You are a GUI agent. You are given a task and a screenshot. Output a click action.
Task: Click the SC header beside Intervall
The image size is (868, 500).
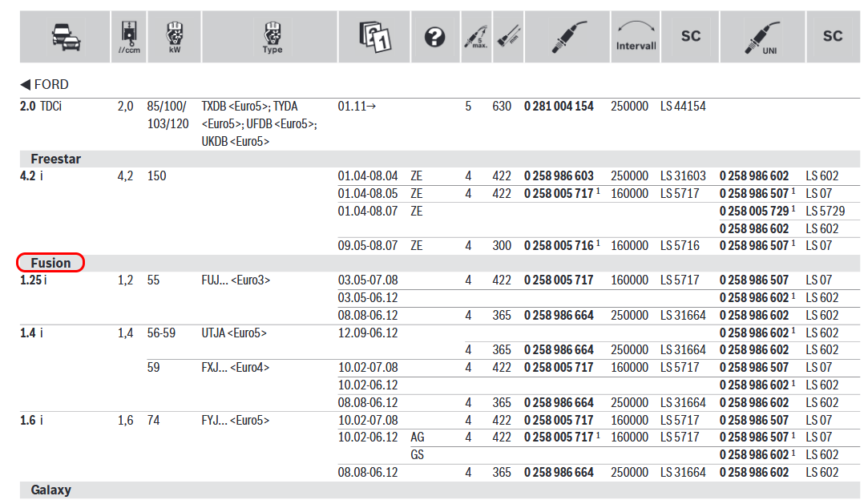pyautogui.click(x=690, y=36)
